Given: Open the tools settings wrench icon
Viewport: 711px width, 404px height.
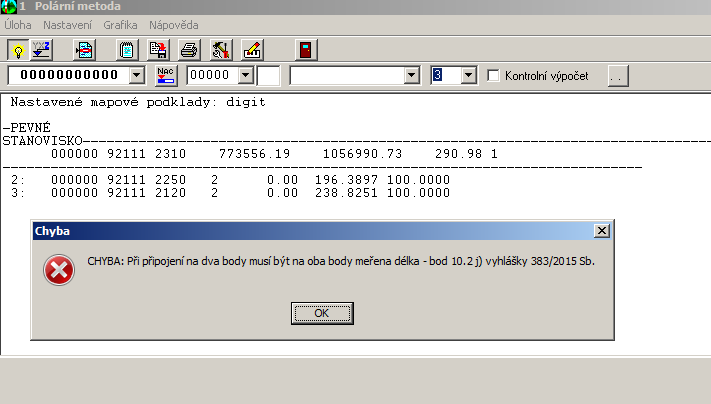Looking at the screenshot, I should 221,49.
